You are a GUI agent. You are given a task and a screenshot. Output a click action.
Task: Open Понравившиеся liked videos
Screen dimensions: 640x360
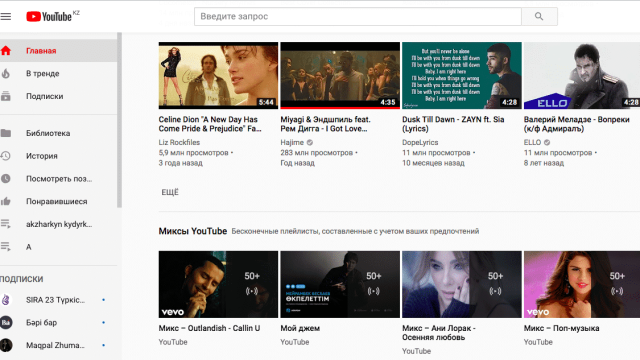coord(58,201)
